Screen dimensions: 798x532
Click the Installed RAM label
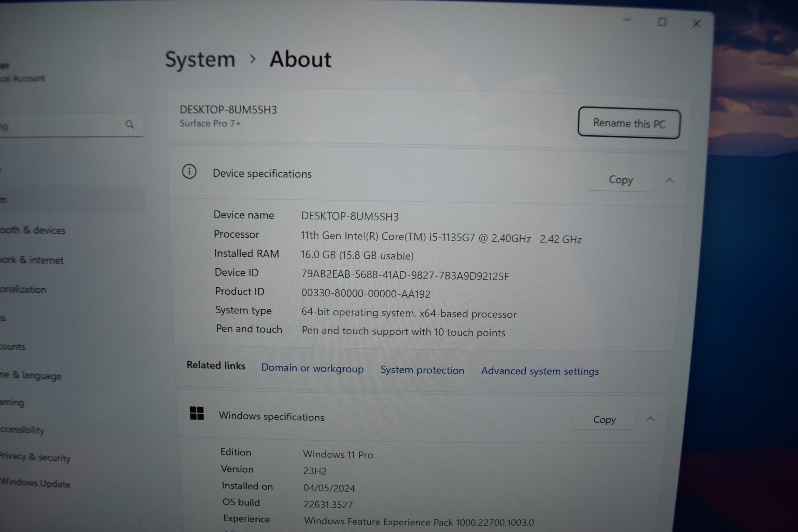[x=246, y=253]
